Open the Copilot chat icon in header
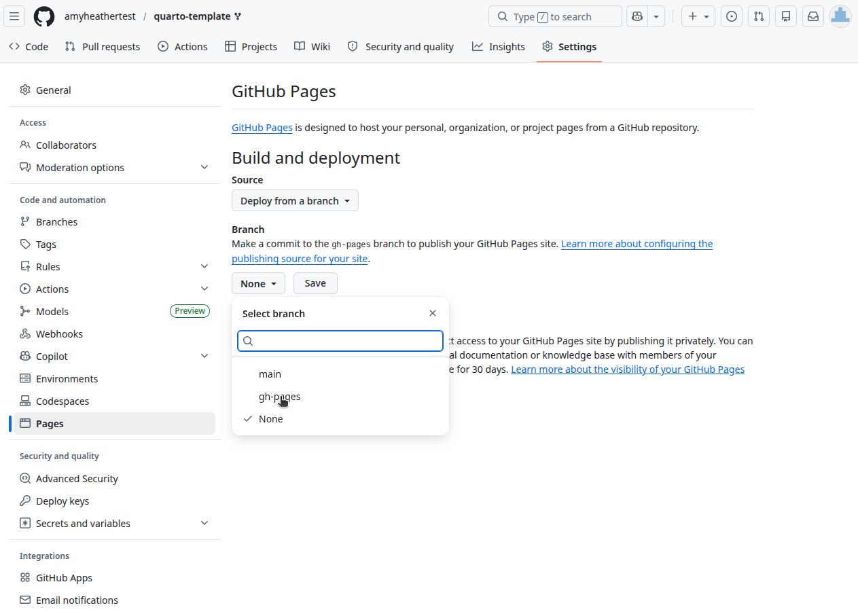The width and height of the screenshot is (858, 616). coord(637,16)
